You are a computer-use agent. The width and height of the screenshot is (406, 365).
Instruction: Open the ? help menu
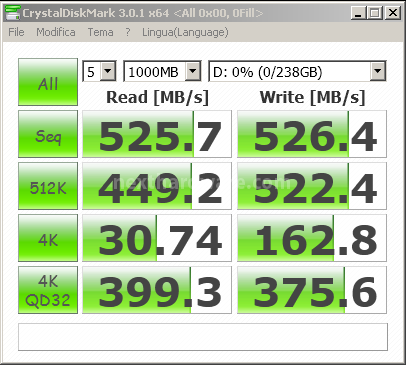pyautogui.click(x=128, y=32)
